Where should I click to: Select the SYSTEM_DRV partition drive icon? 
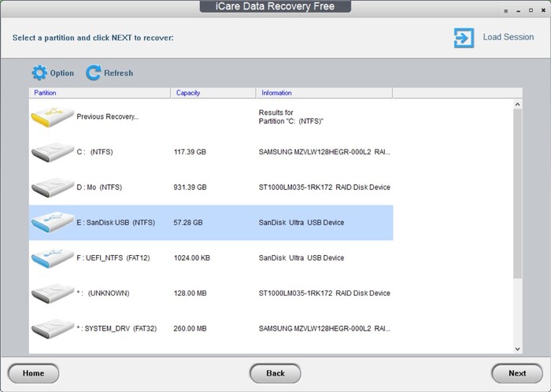click(53, 328)
